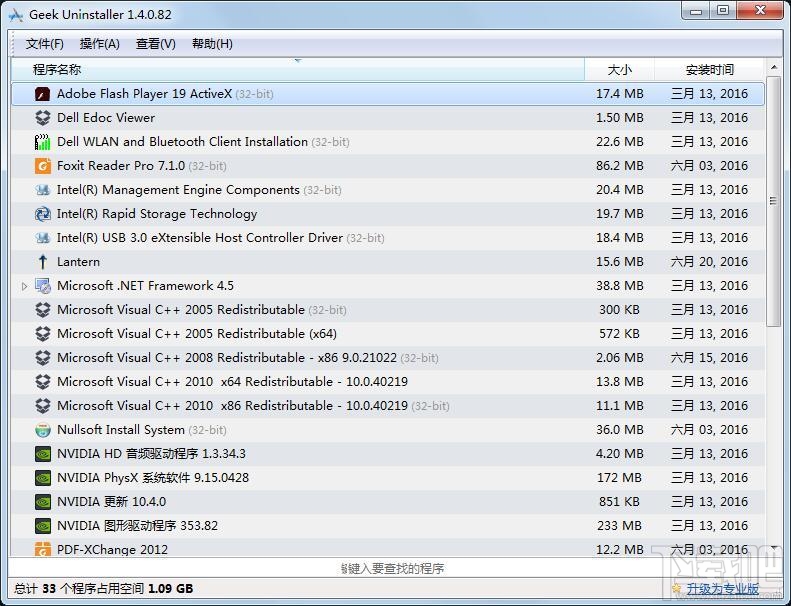Click the Dell Edoc Viewer icon
This screenshot has height=606, width=791.
pos(42,118)
